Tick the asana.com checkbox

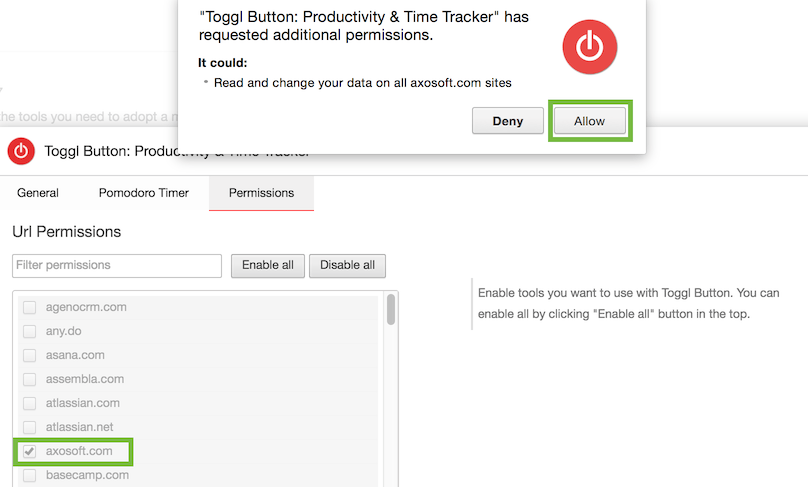click(29, 355)
